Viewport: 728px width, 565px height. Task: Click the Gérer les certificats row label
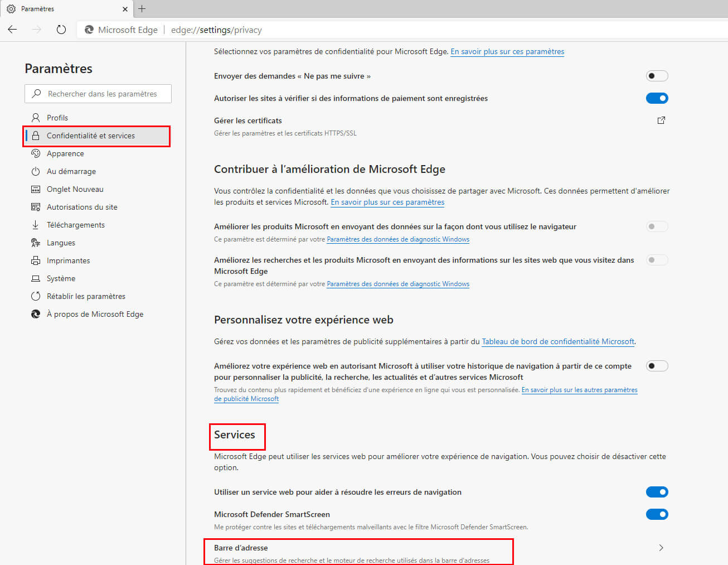(x=248, y=120)
